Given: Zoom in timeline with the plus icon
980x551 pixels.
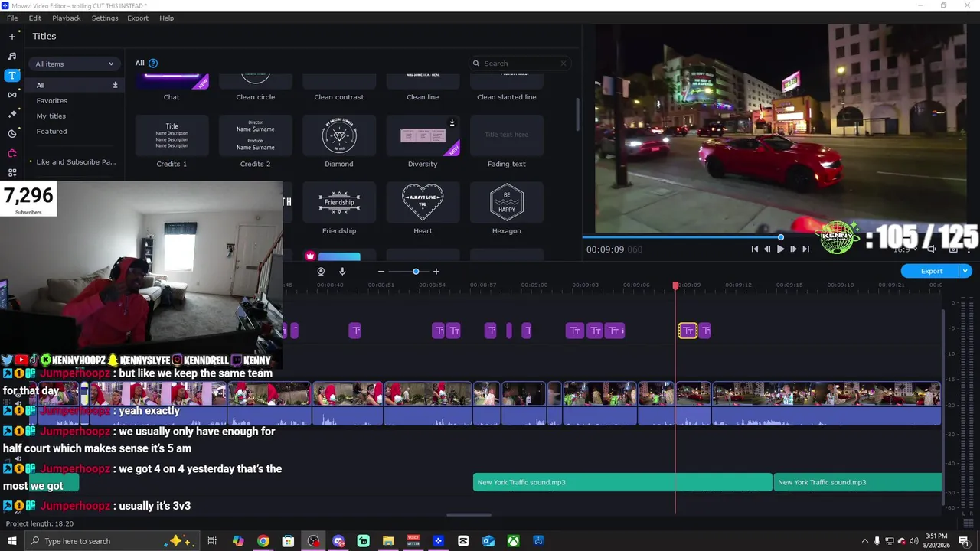Looking at the screenshot, I should [436, 271].
